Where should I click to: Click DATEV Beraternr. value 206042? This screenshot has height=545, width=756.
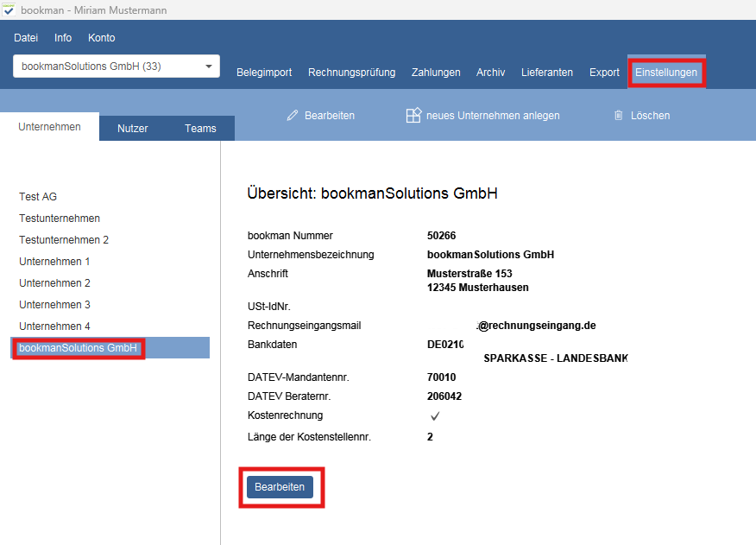(444, 396)
